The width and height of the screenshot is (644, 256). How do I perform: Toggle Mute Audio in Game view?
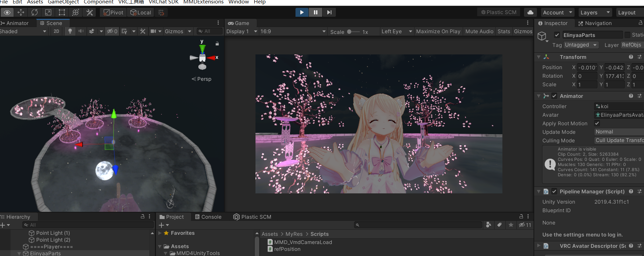(x=479, y=31)
